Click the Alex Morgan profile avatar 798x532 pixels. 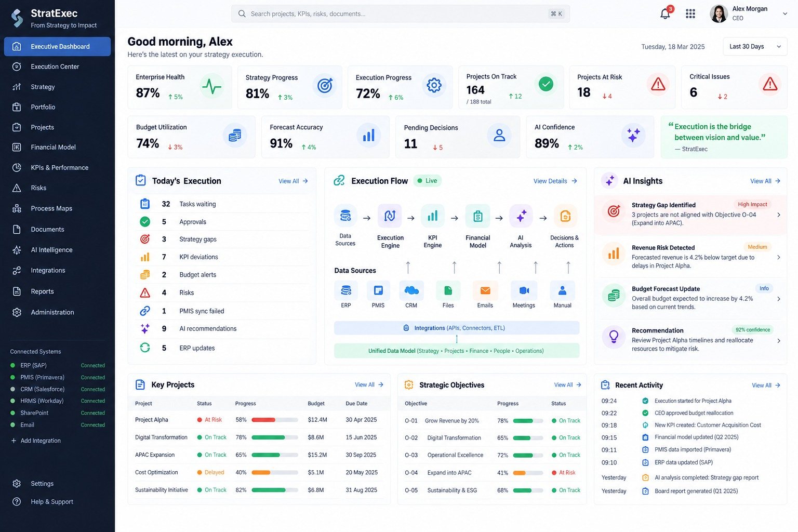[719, 14]
